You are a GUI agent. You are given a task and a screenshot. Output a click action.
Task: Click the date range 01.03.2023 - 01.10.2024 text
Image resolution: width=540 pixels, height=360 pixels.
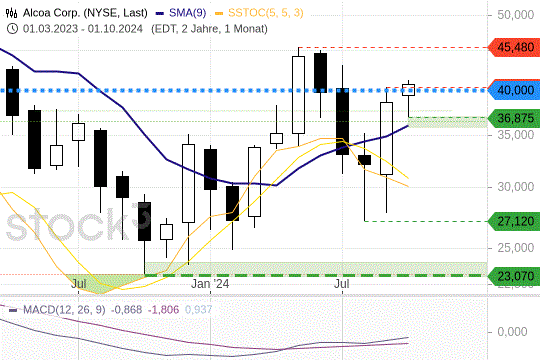coord(83,29)
